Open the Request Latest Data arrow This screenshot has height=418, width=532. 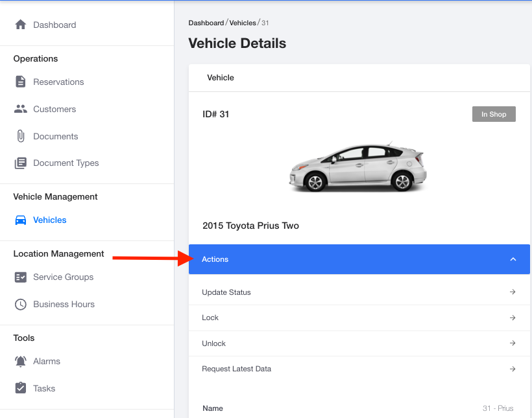(x=513, y=369)
